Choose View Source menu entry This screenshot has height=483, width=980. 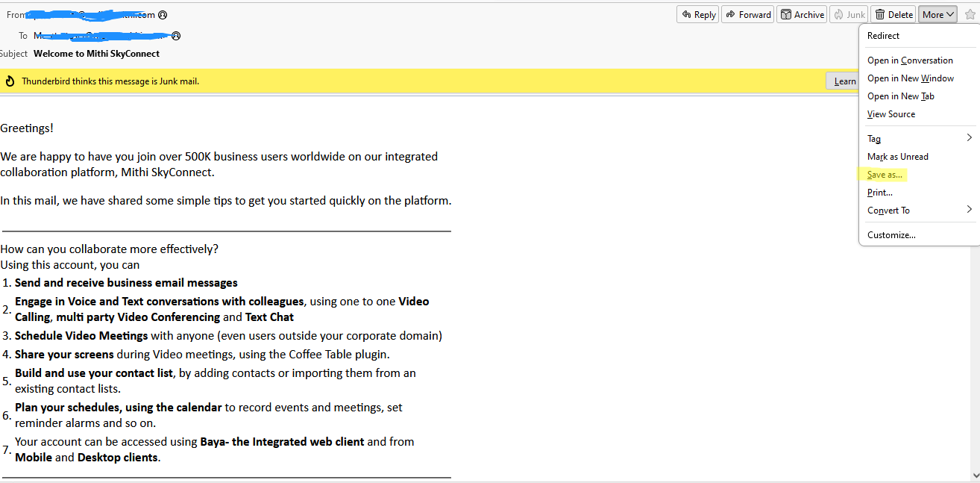pyautogui.click(x=918, y=114)
